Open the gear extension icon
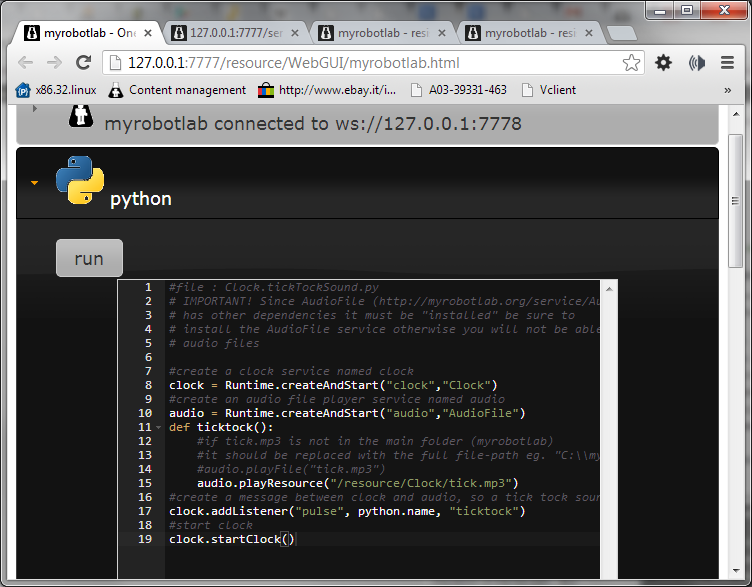This screenshot has height=587, width=752. [664, 63]
